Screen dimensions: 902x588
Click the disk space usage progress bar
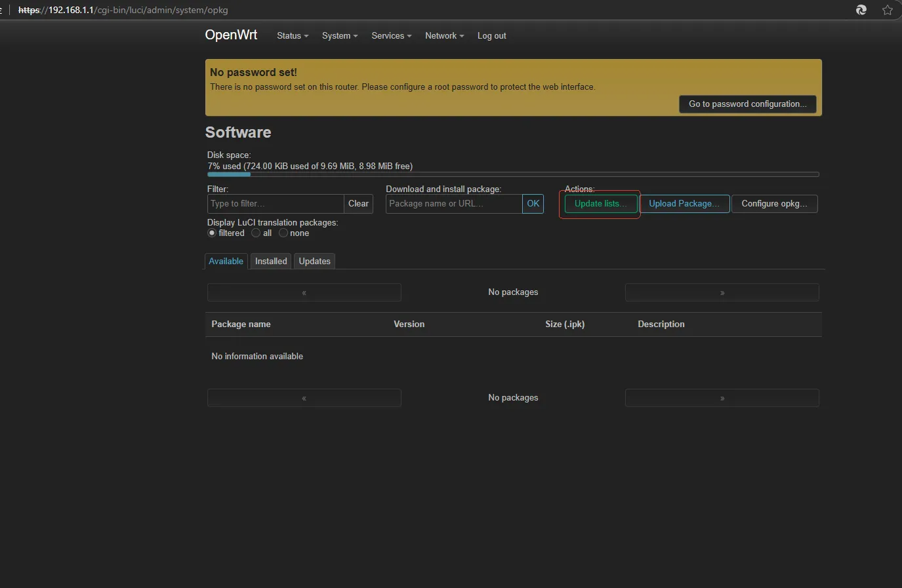(x=513, y=174)
